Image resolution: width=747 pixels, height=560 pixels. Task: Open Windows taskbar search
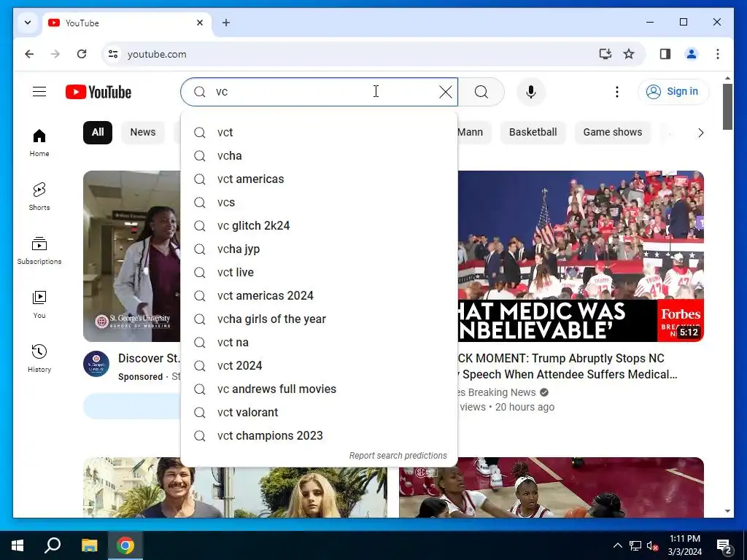(x=53, y=545)
